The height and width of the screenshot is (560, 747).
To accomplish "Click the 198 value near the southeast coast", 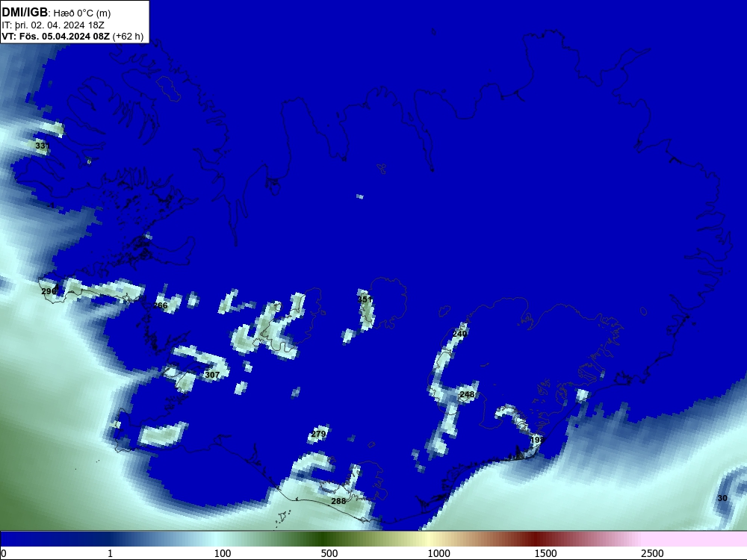I will click(x=537, y=440).
